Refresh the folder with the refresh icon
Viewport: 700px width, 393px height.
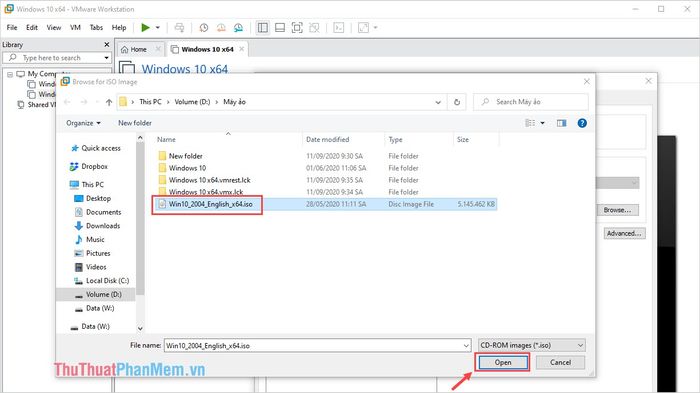coord(457,102)
